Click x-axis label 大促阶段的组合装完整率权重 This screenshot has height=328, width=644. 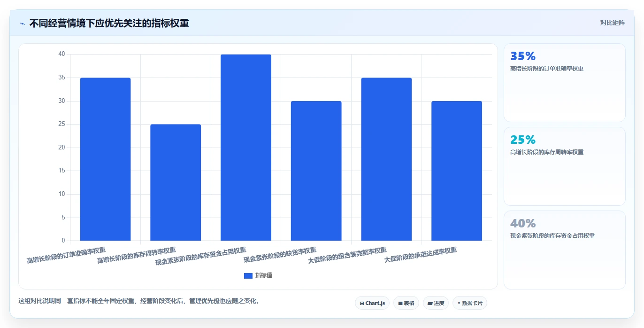347,256
